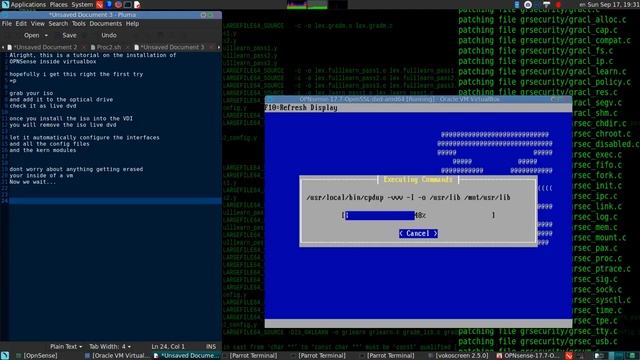Click the line 'Now we wait...' in Pluma
This screenshot has width=640, height=360.
(33, 182)
